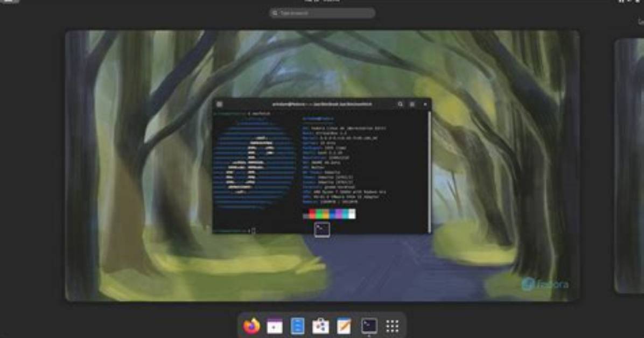Switch to the second workspace thumbnail
The width and height of the screenshot is (644, 338).
(629, 166)
